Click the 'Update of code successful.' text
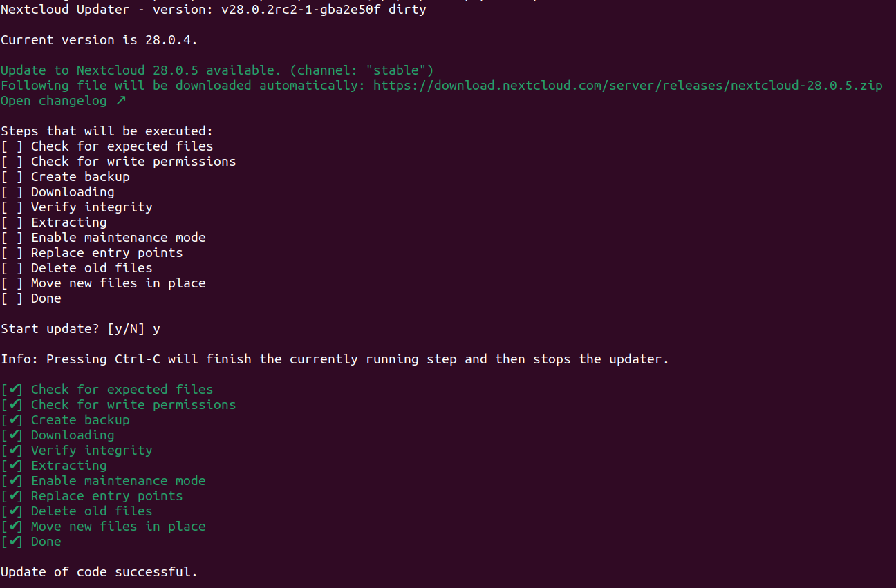Screen dimensions: 896x588 click(x=99, y=572)
